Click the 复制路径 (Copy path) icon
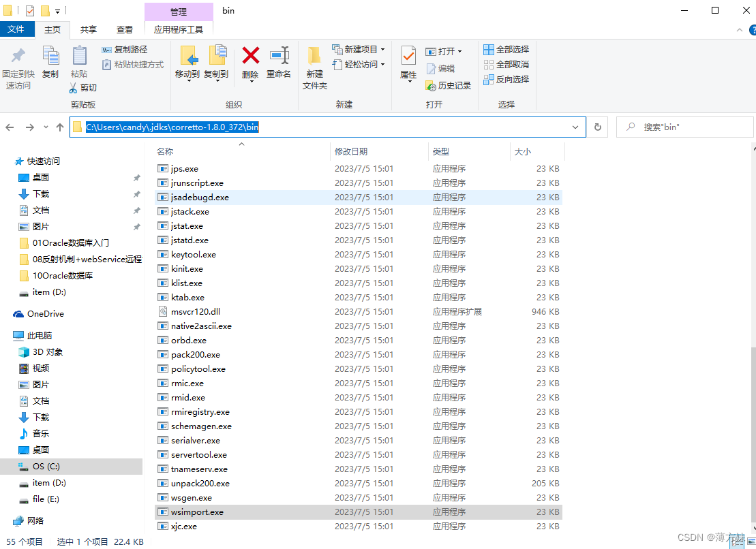756x549 pixels. [127, 49]
